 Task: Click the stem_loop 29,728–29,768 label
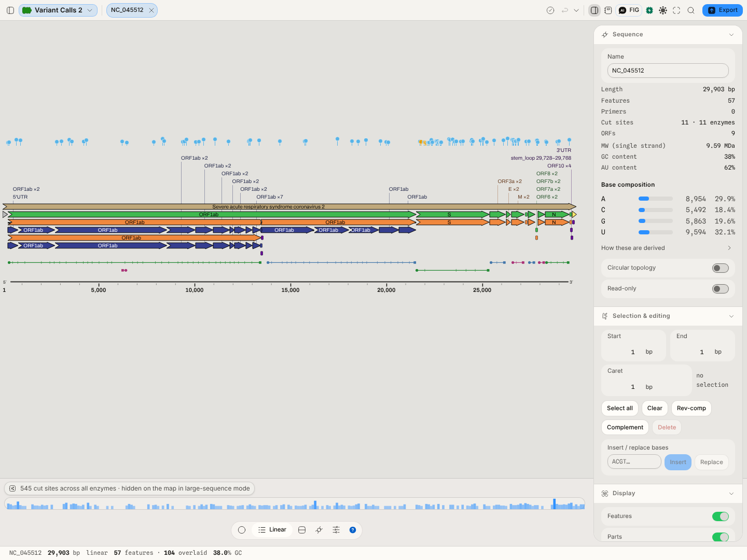point(541,158)
